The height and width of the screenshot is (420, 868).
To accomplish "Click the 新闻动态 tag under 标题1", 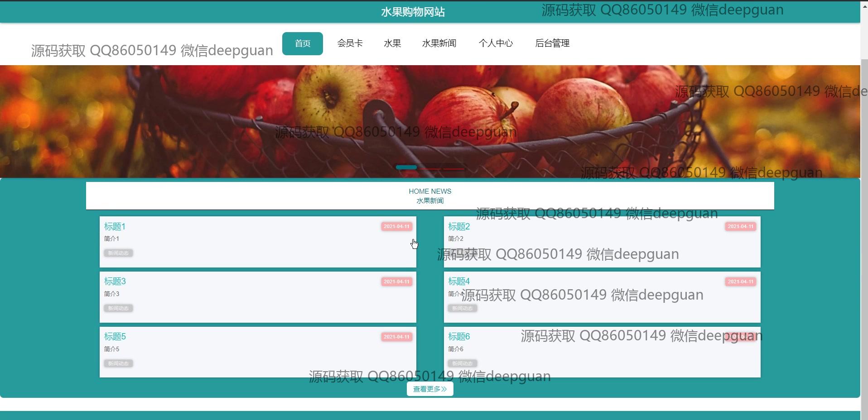I will click(118, 253).
